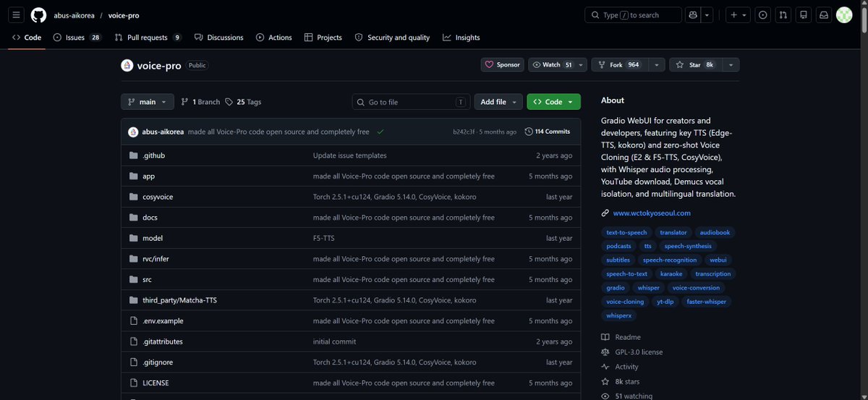Viewport: 868px width, 400px height.
Task: Expand the Copilot dropdown arrow
Action: tap(707, 14)
